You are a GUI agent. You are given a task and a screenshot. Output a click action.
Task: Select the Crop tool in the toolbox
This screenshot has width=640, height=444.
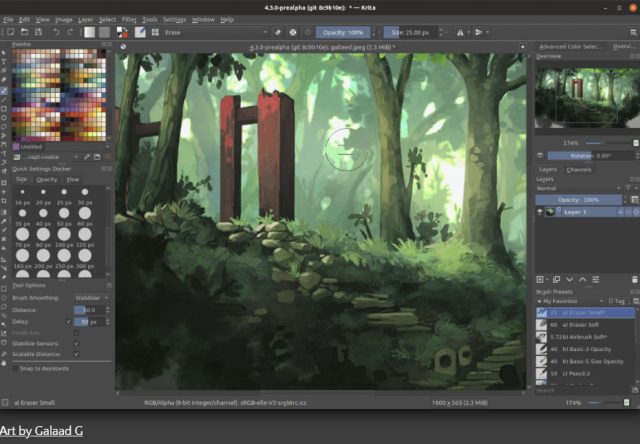pyautogui.click(x=4, y=201)
